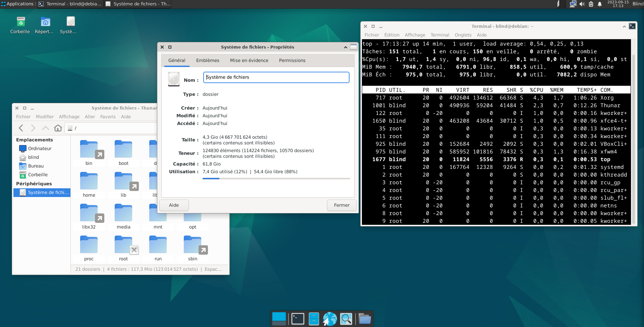This screenshot has height=327, width=644.
Task: Roll up the Properties dialog with the arrow
Action: 345,47
